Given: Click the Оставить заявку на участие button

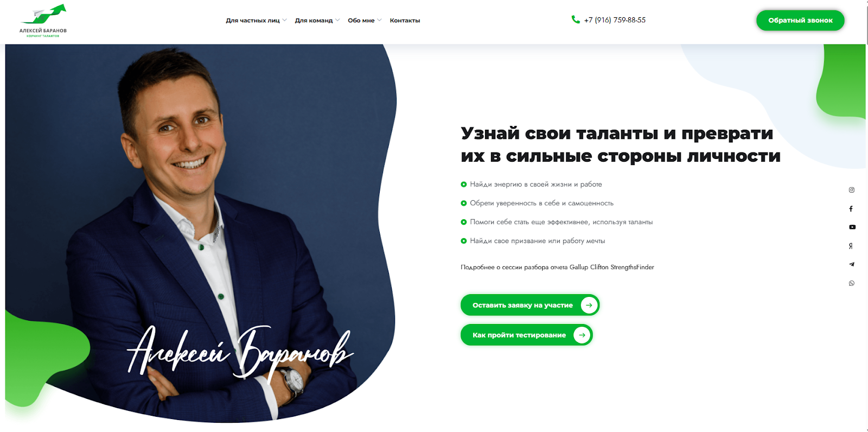Looking at the screenshot, I should click(x=530, y=305).
